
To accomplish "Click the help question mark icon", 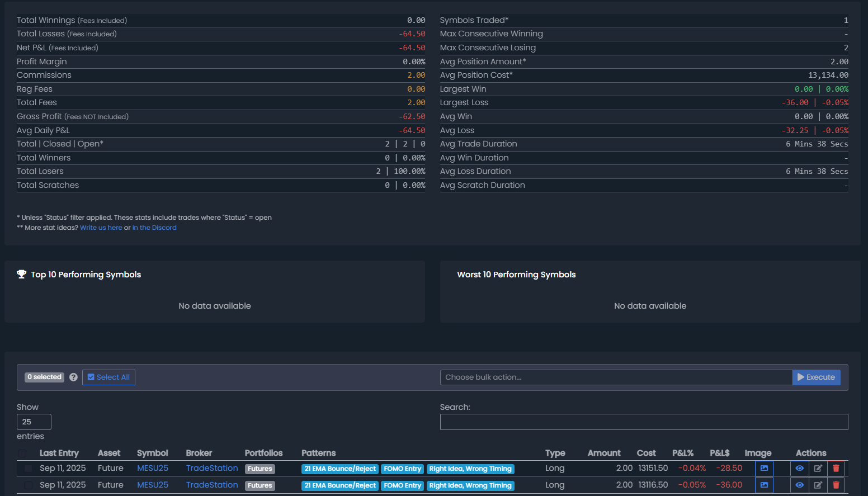I will 73,377.
